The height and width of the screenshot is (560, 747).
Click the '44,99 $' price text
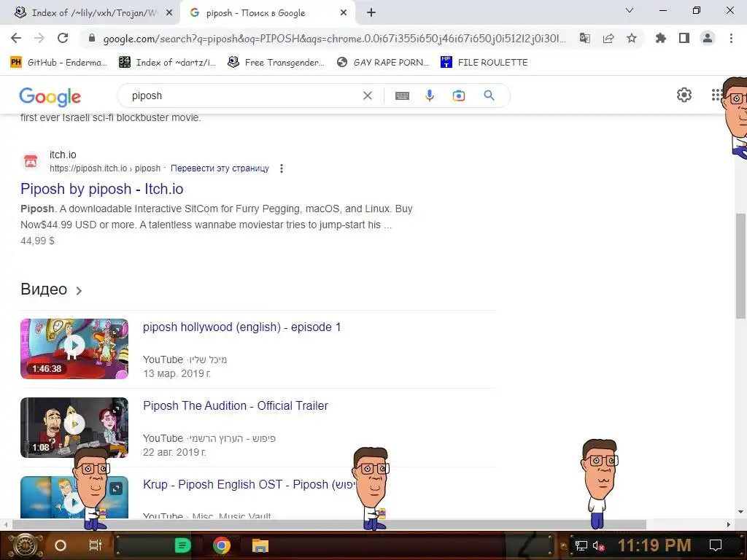pyautogui.click(x=38, y=241)
